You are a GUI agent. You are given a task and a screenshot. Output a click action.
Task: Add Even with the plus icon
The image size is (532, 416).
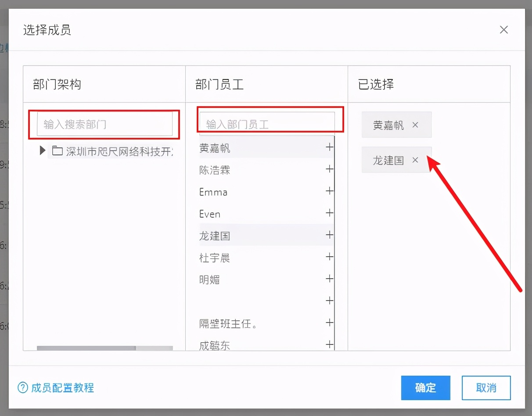tap(329, 213)
